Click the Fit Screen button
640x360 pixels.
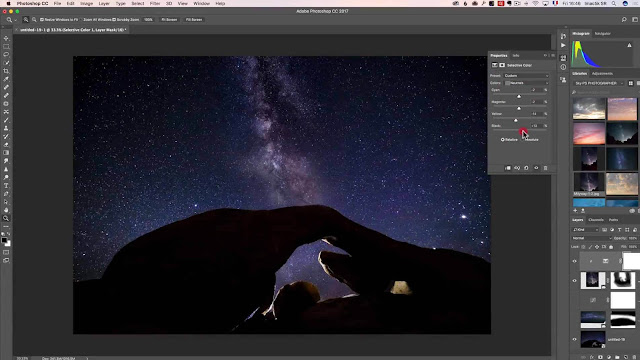[x=169, y=20]
